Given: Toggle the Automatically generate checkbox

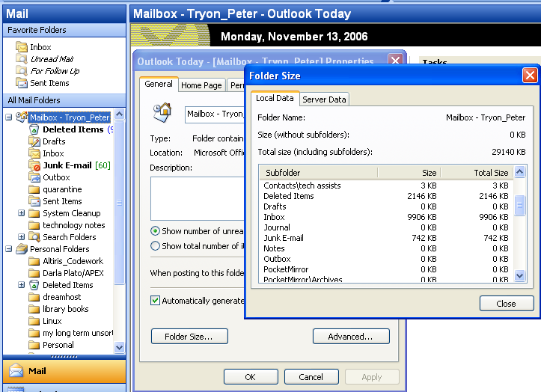Looking at the screenshot, I should click(x=155, y=300).
